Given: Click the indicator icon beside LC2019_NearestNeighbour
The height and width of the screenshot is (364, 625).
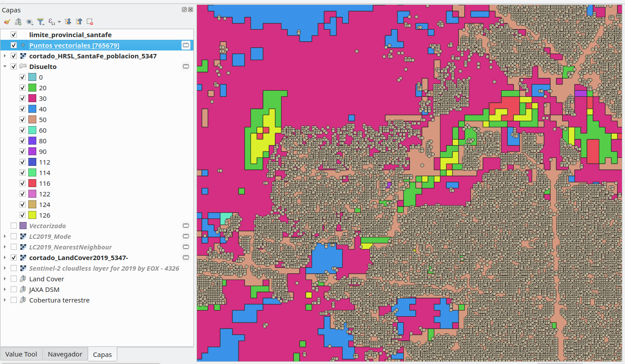Looking at the screenshot, I should (x=186, y=247).
